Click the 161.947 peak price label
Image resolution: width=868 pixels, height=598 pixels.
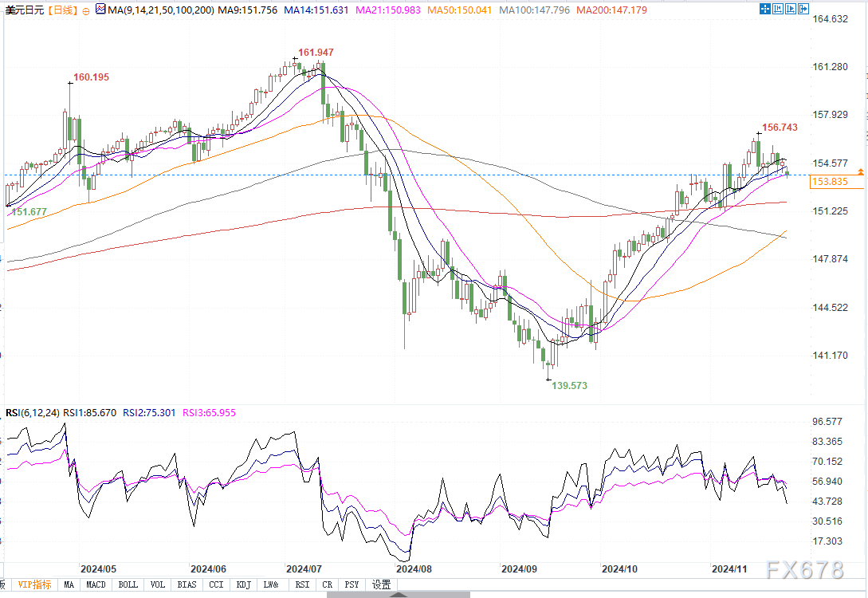click(x=316, y=53)
